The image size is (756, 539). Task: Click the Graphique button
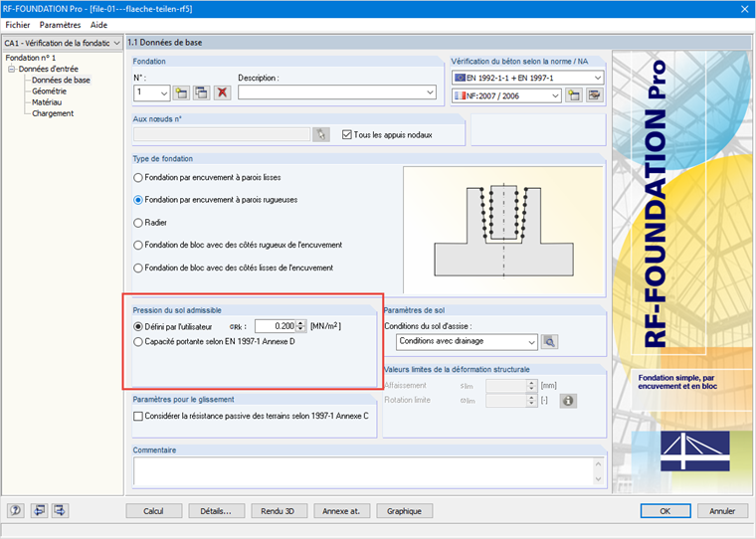click(404, 511)
